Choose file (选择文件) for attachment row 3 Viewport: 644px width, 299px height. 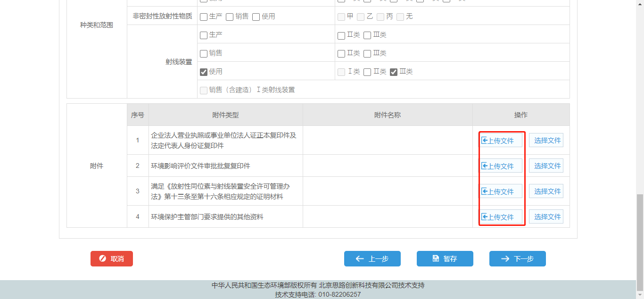tap(546, 191)
